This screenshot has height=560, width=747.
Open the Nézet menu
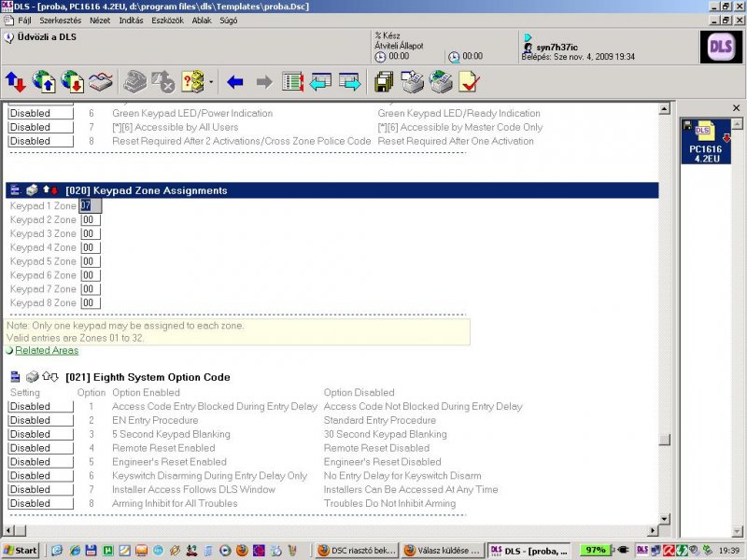100,21
